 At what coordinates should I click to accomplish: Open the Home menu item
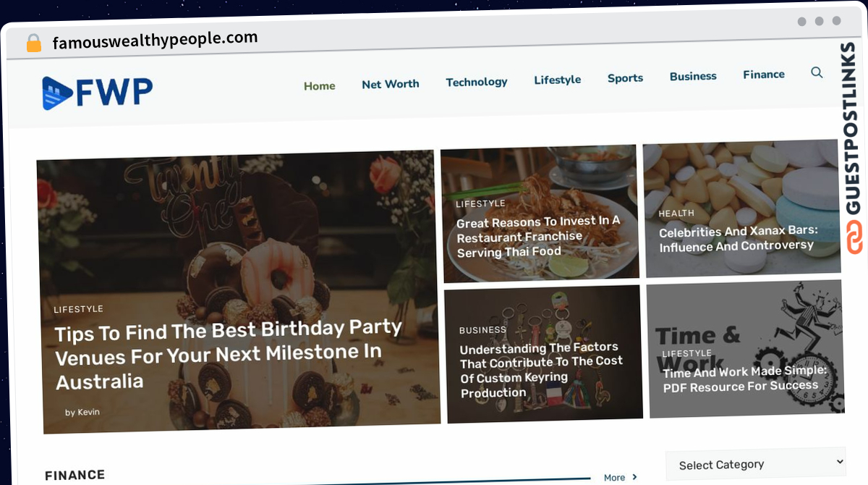click(319, 85)
